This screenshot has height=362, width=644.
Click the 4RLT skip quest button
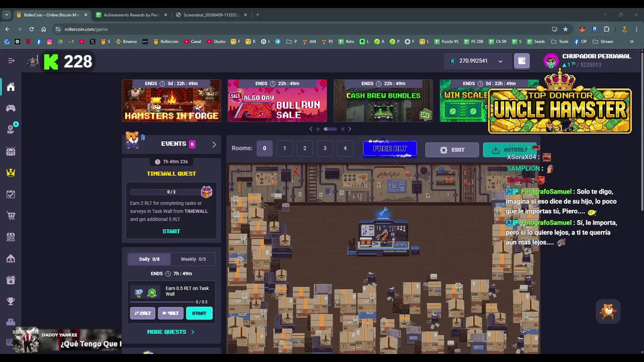[x=171, y=313]
